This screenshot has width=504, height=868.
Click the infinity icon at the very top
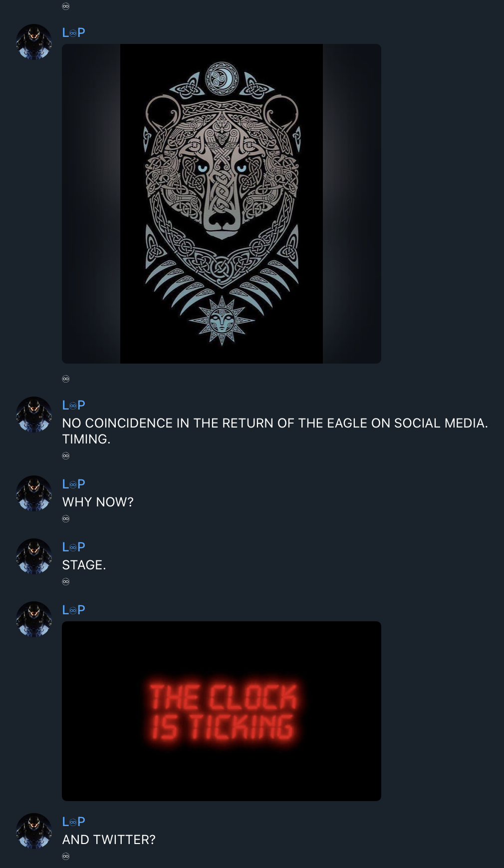click(66, 6)
